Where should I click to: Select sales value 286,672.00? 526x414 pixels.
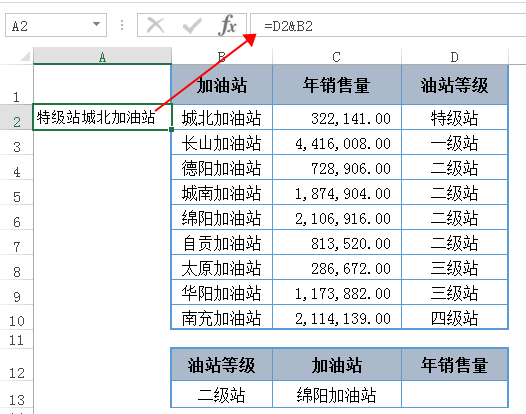tap(337, 267)
